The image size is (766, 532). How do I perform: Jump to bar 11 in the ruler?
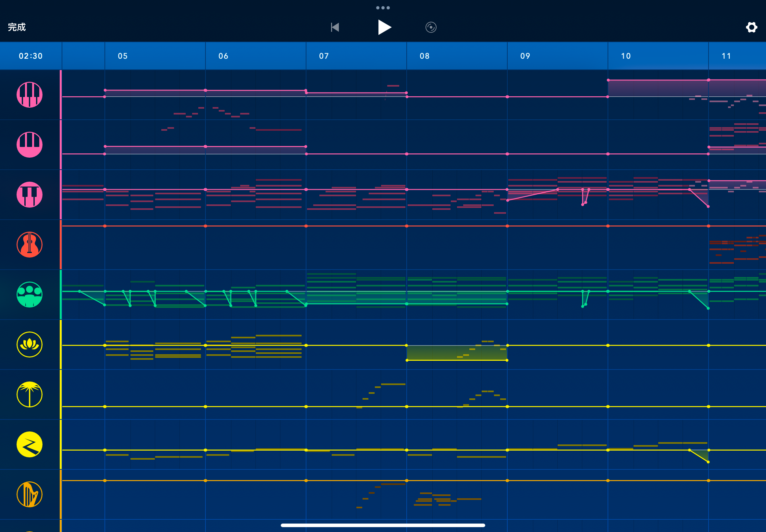point(726,56)
